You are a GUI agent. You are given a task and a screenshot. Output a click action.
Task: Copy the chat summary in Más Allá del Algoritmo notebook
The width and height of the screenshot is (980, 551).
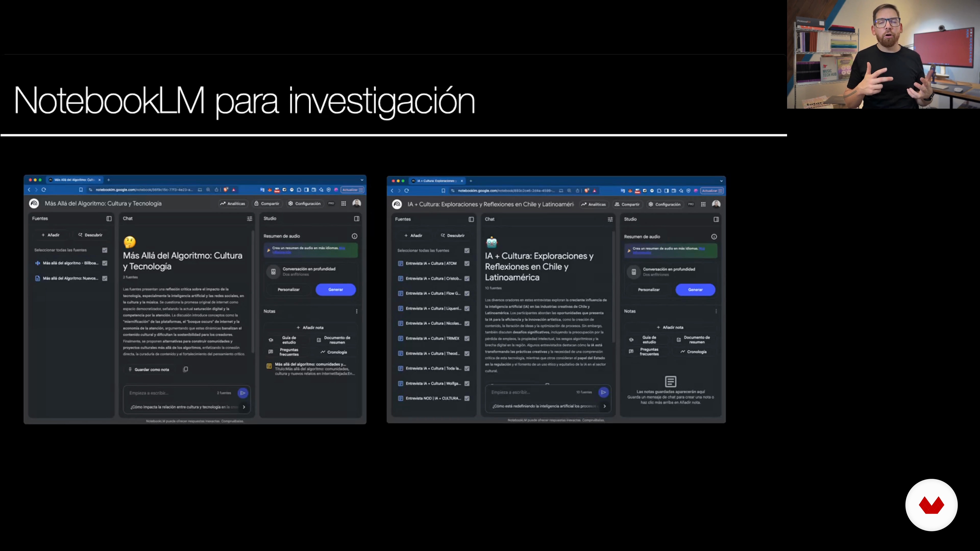[x=185, y=369]
